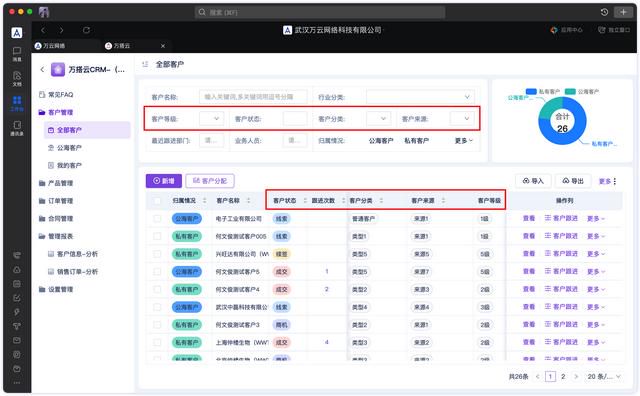Go to page 2 in pagination

[563, 376]
